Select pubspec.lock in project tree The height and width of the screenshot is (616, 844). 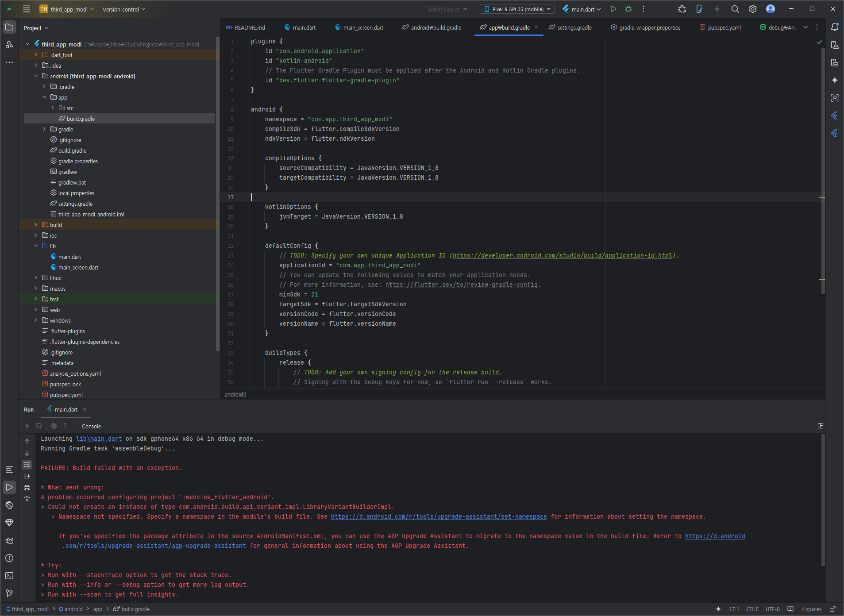click(x=66, y=384)
